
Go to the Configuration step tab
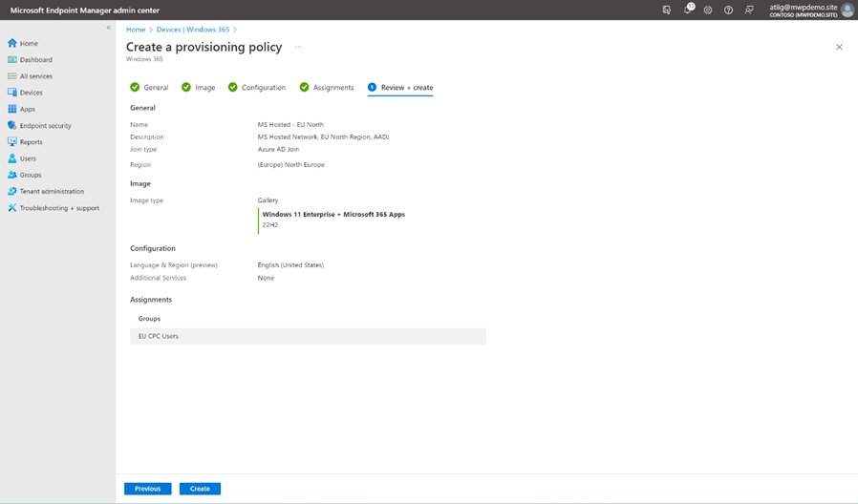click(x=257, y=88)
